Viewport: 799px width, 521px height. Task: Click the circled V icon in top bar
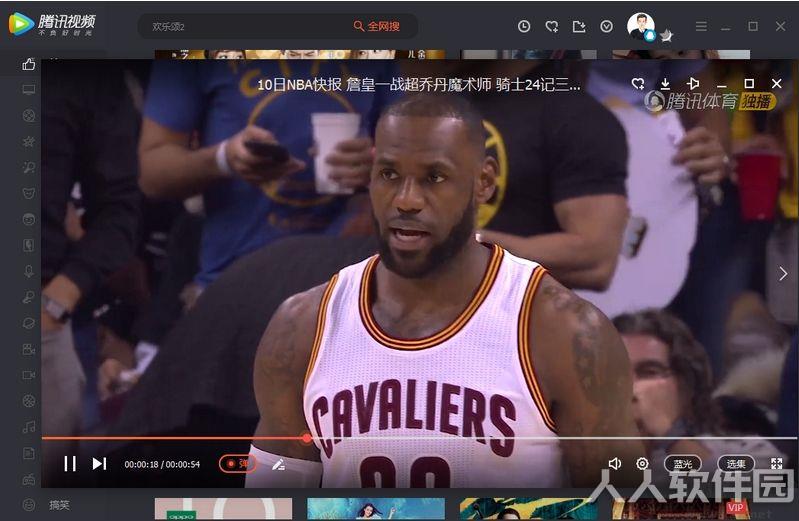coord(606,26)
